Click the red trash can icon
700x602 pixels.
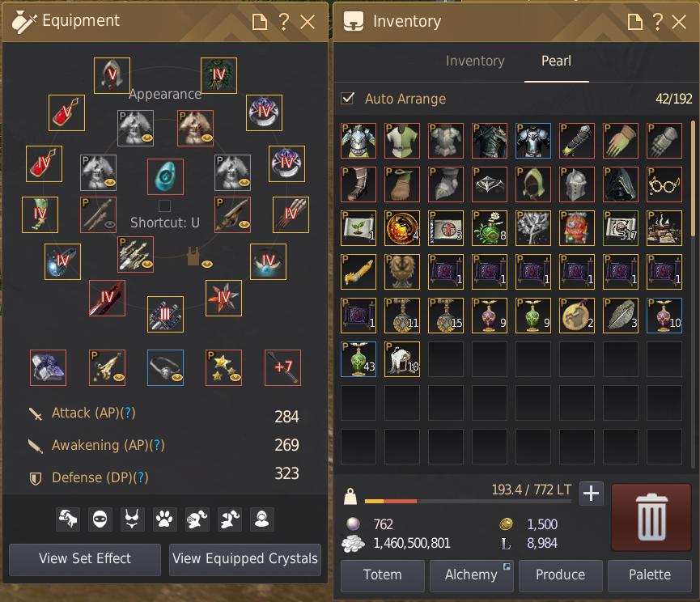tap(651, 518)
